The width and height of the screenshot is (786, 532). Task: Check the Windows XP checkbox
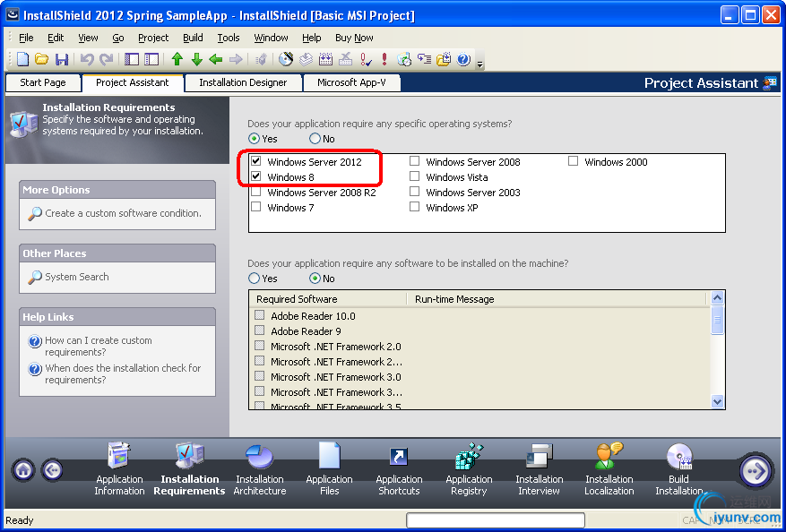[x=415, y=206]
